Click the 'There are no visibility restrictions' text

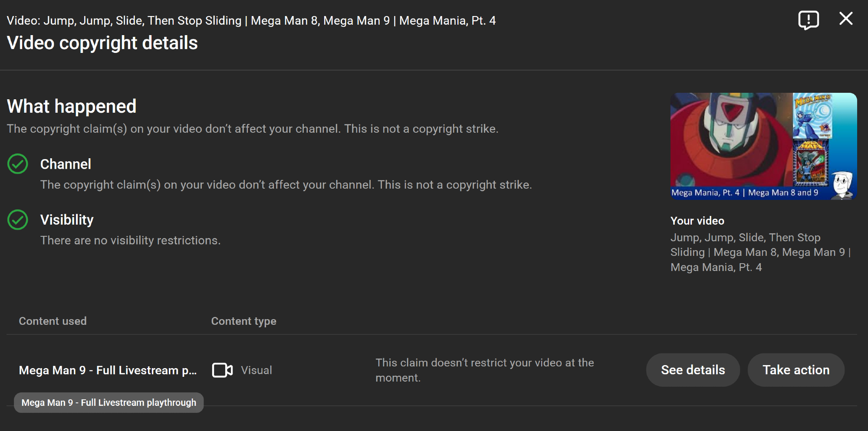coord(130,240)
